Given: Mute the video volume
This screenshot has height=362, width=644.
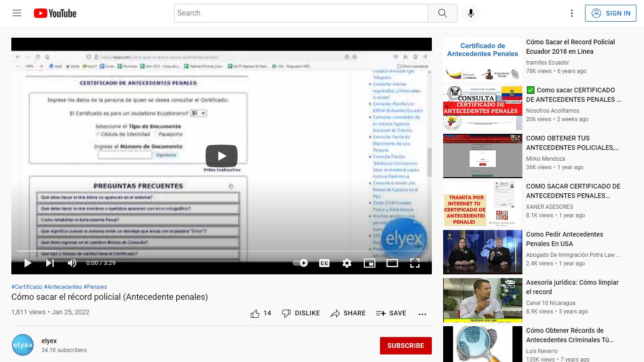Looking at the screenshot, I should point(72,263).
